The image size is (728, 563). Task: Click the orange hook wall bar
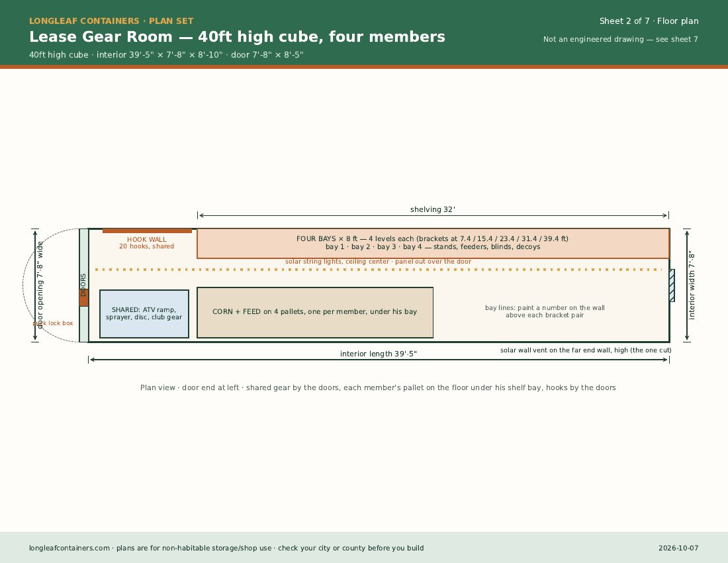[x=147, y=231]
